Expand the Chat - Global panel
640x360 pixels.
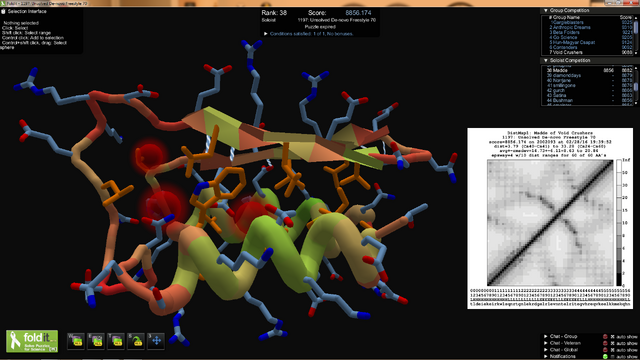tap(546, 350)
